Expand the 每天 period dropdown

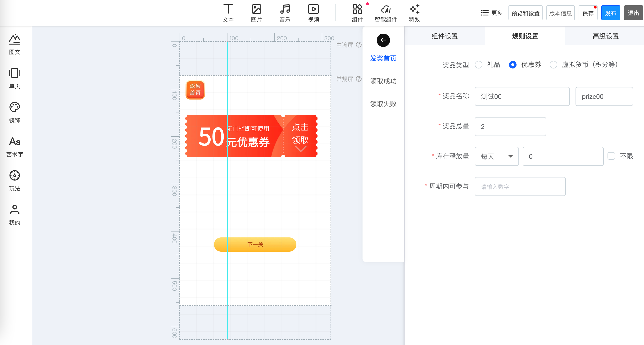pyautogui.click(x=496, y=156)
